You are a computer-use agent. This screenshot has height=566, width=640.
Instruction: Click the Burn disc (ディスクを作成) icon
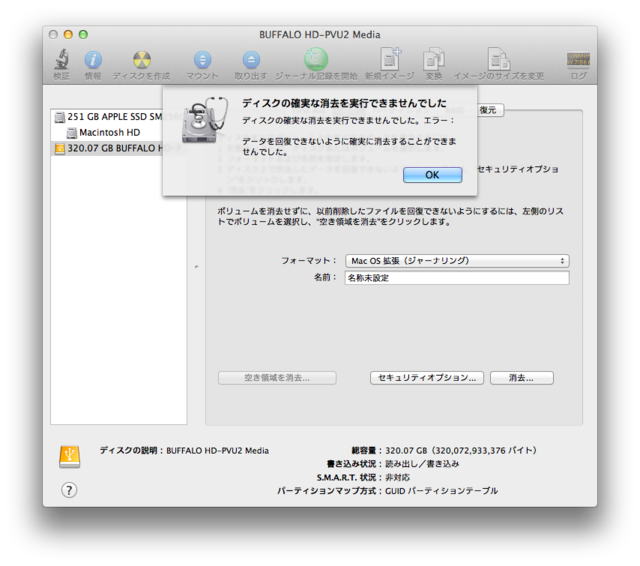[142, 60]
